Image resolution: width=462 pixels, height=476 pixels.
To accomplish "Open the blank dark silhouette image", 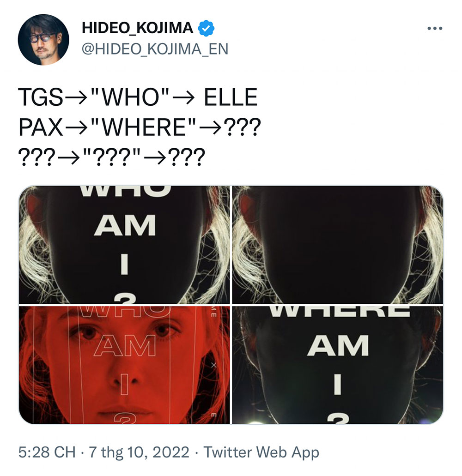I will 337,244.
